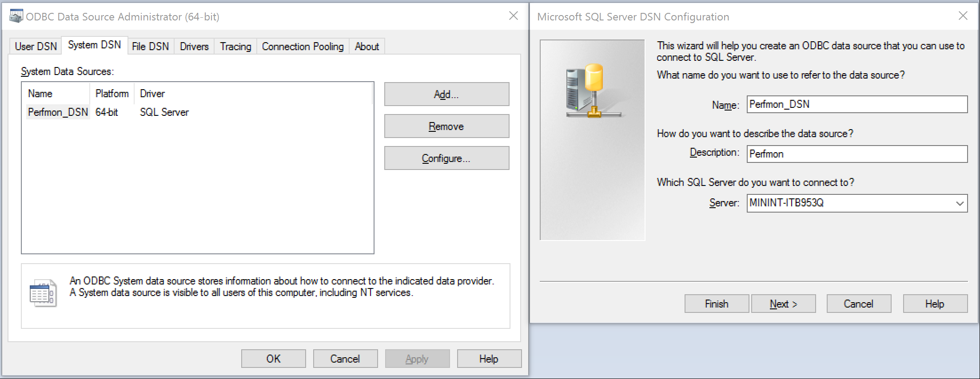
Task: Click the 64-bit platform cell
Action: pos(107,112)
